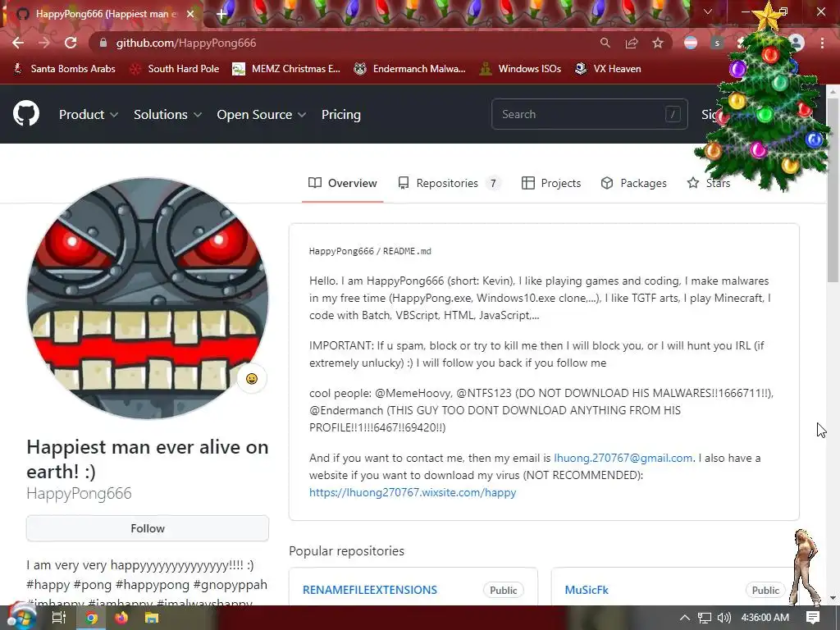Screen dimensions: 840x630
Task: Click the forward navigation arrow
Action: click(44, 43)
